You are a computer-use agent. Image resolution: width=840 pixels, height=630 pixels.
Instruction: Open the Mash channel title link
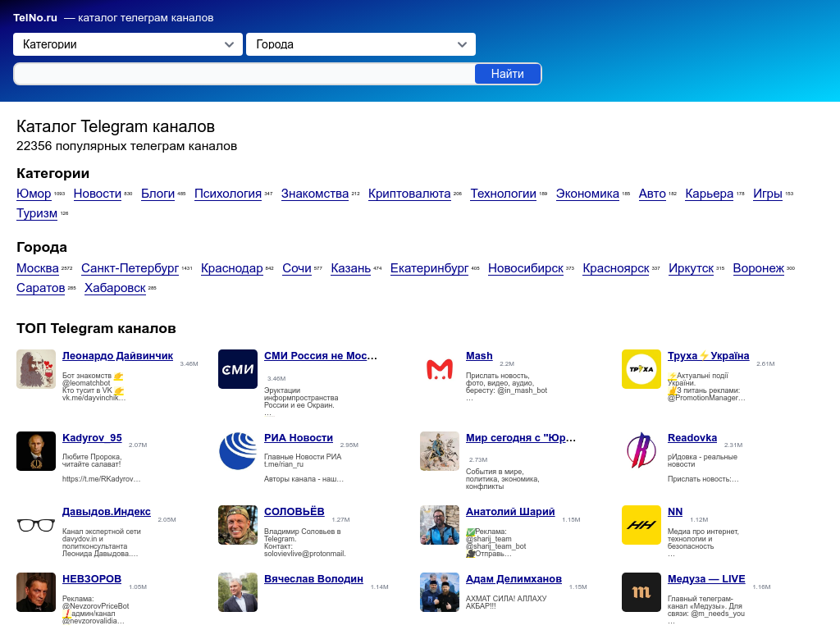coord(479,356)
